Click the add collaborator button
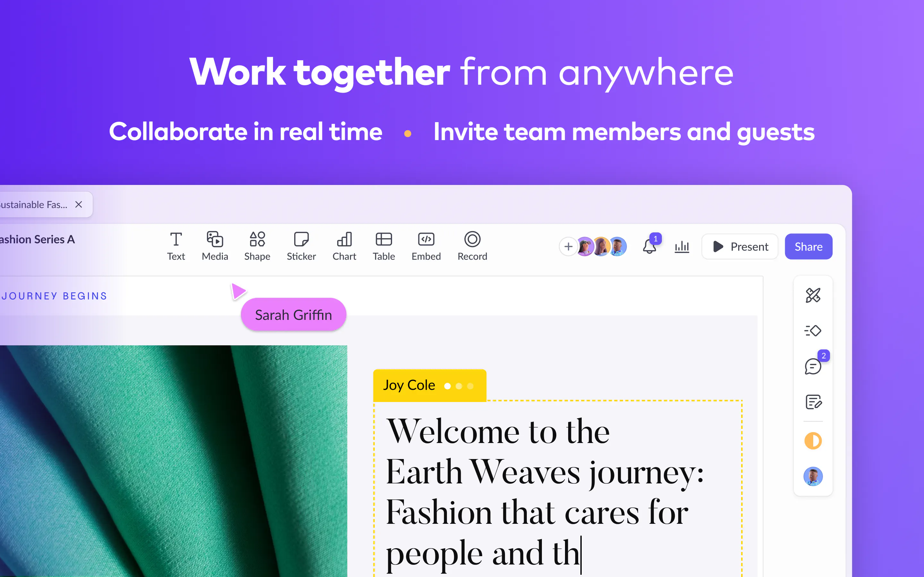924x577 pixels. [568, 246]
